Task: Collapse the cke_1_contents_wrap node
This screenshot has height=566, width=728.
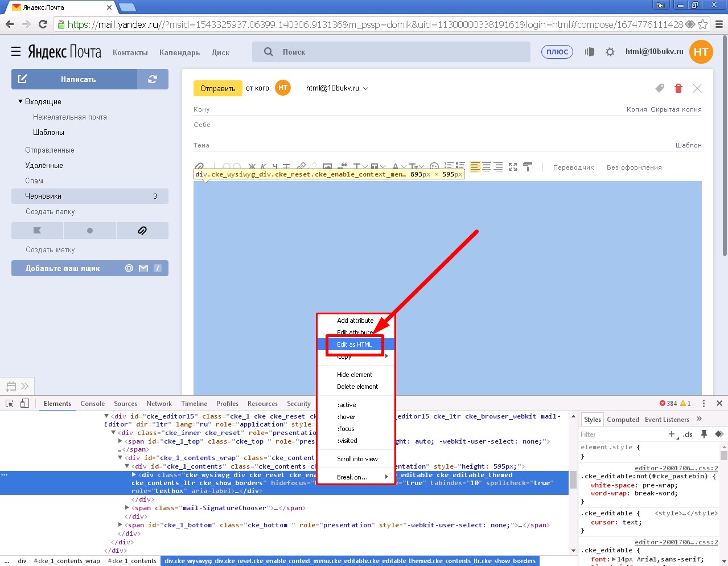Action: tap(120, 458)
